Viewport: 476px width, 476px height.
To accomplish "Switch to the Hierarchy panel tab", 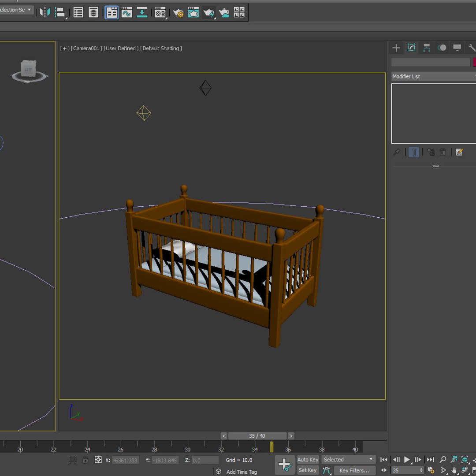I will pyautogui.click(x=427, y=48).
